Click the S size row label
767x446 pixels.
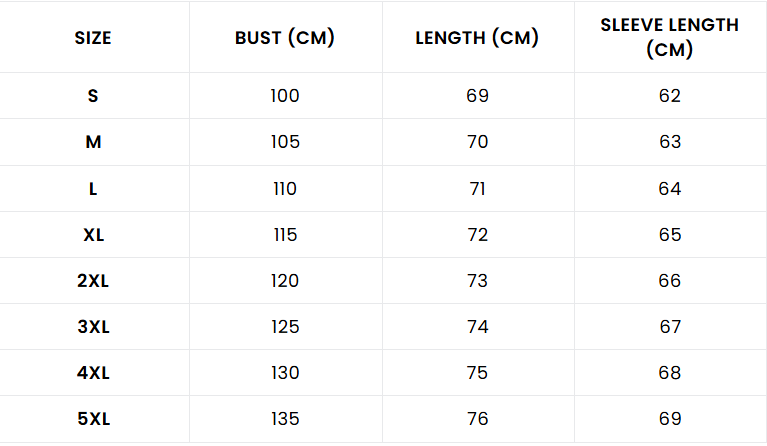tap(93, 96)
